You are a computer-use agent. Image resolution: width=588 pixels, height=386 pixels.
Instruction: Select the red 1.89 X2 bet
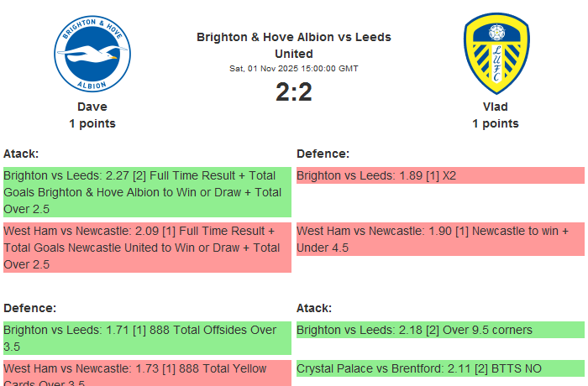440,175
